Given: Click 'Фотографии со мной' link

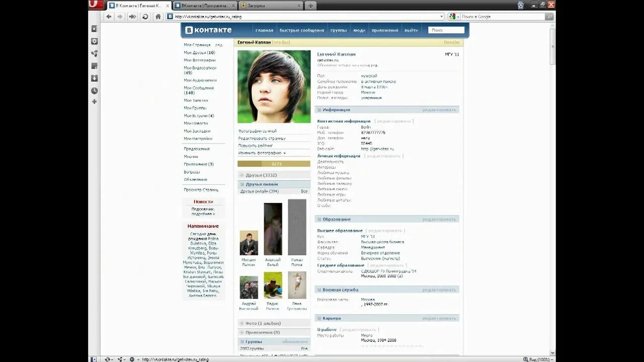Looking at the screenshot, I should coord(257,131).
